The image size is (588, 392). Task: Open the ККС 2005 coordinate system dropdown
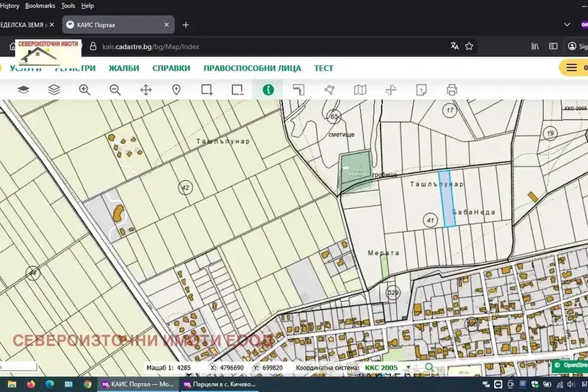pos(387,368)
